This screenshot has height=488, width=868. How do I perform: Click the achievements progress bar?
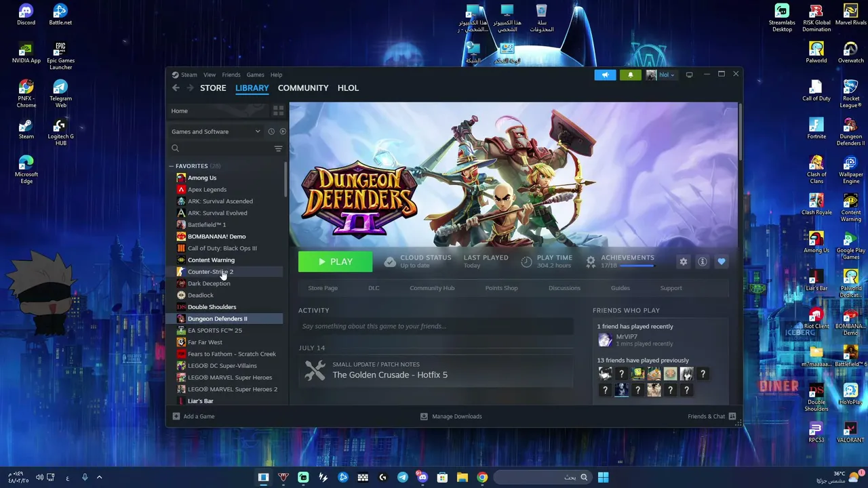(637, 266)
